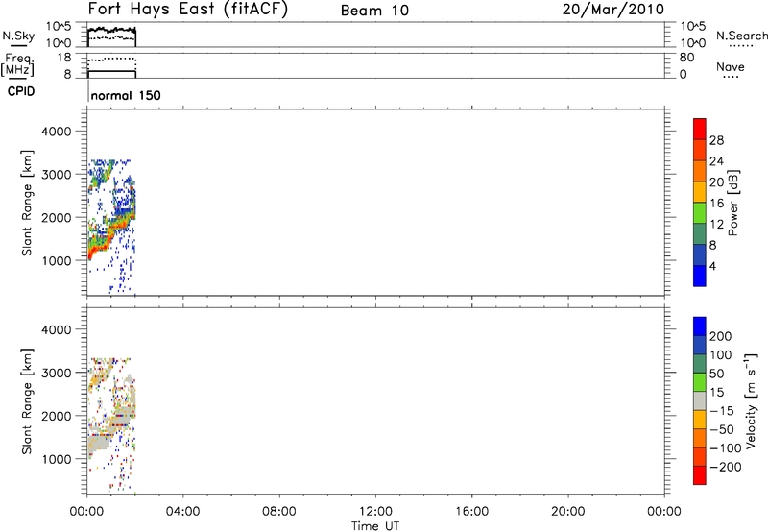Click '24' on the Power color bar
The height and width of the screenshot is (532, 768).
coord(716,161)
